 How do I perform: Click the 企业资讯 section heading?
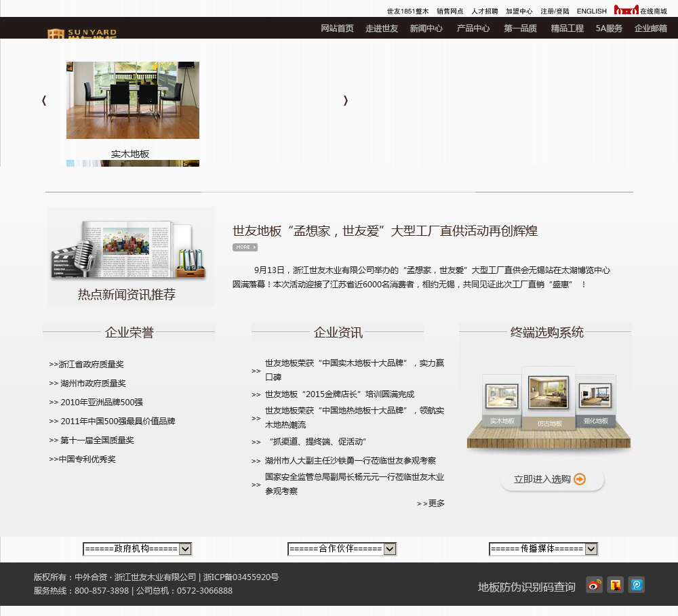[338, 333]
